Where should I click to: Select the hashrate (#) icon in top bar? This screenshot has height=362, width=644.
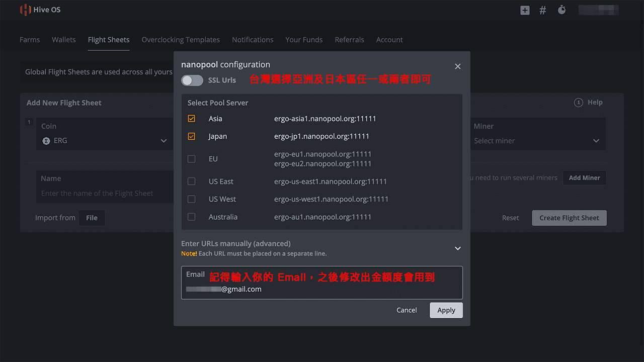pyautogui.click(x=542, y=10)
